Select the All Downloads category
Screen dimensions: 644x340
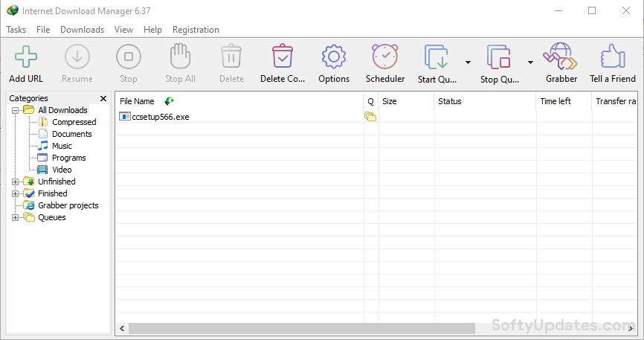pyautogui.click(x=62, y=110)
